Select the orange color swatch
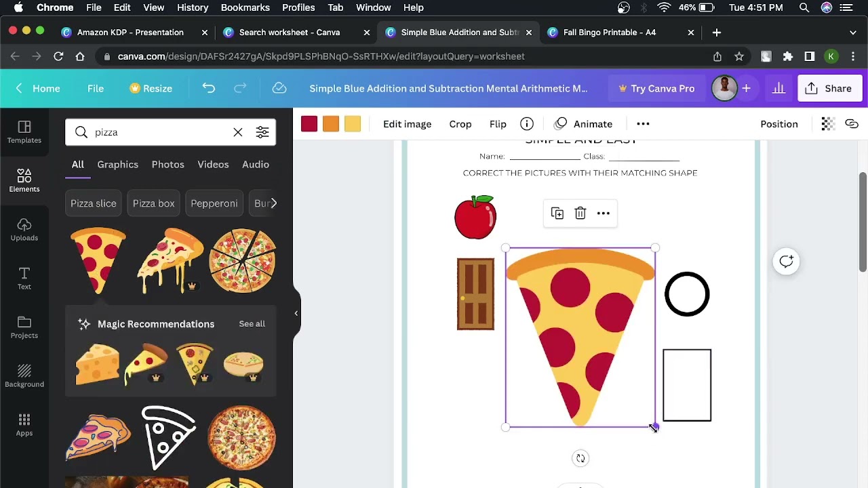 coord(331,124)
